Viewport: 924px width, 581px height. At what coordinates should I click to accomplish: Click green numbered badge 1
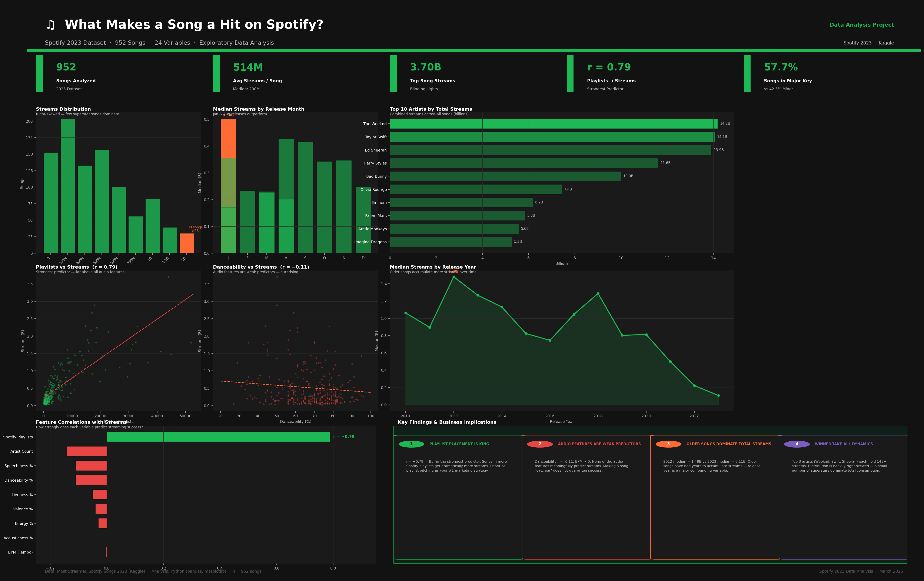pos(411,444)
